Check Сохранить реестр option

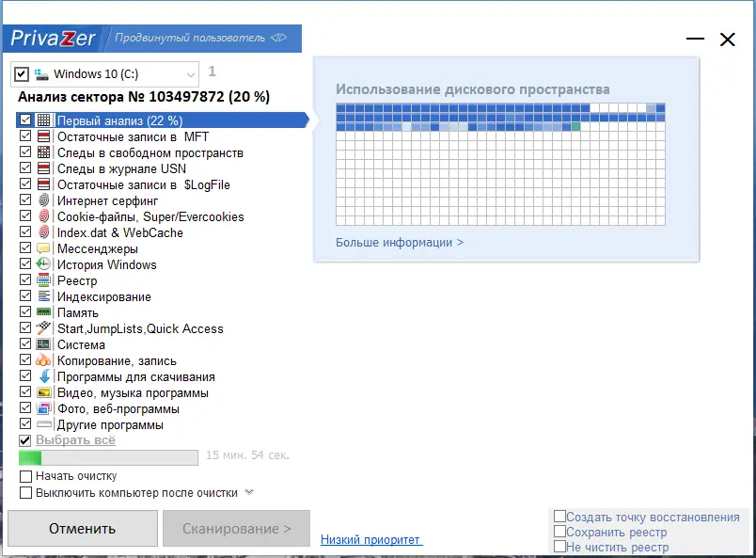pos(559,531)
